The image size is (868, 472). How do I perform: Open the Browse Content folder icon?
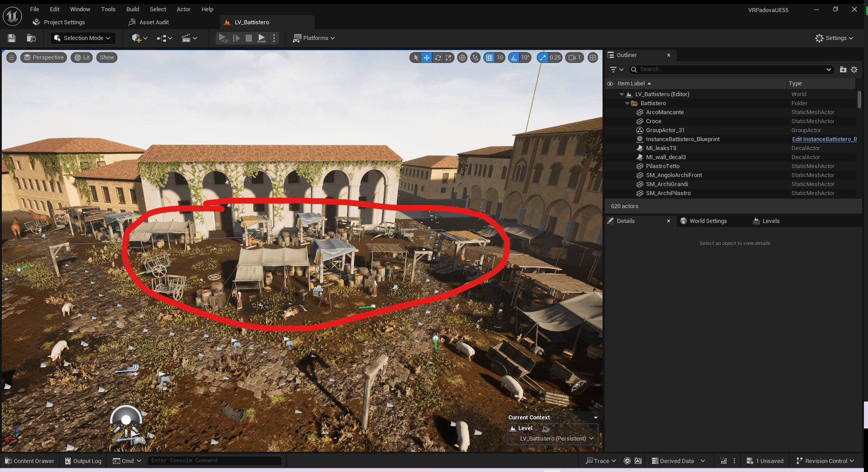[31, 38]
